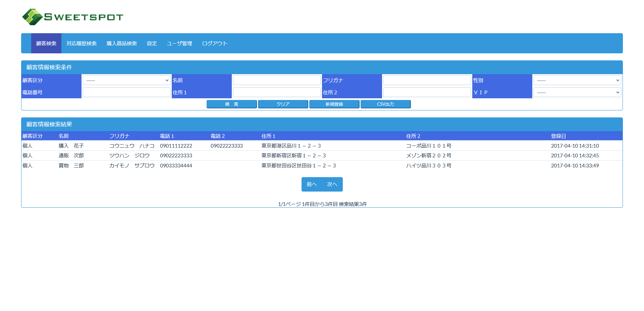
Task: Open the 設定 menu
Action: tap(152, 43)
